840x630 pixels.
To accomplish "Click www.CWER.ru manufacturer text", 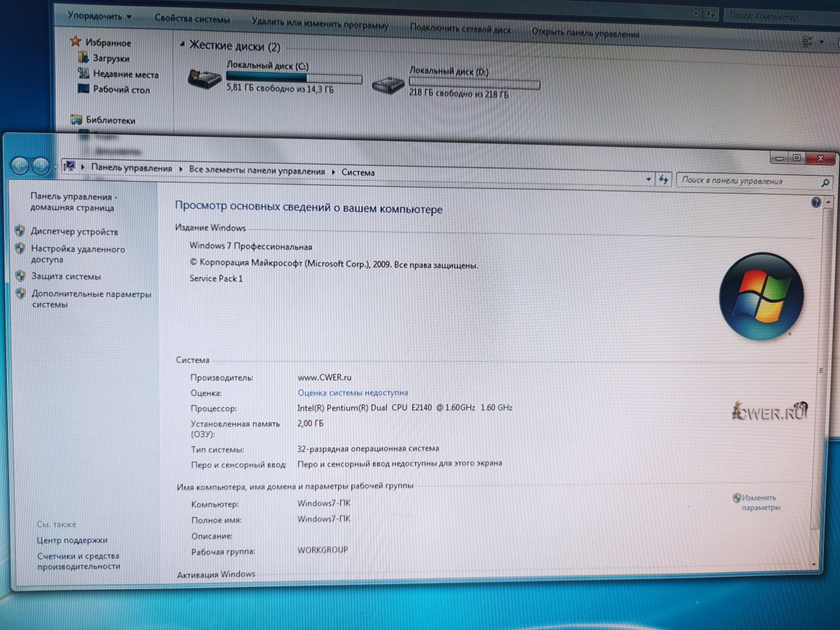I will pyautogui.click(x=324, y=377).
